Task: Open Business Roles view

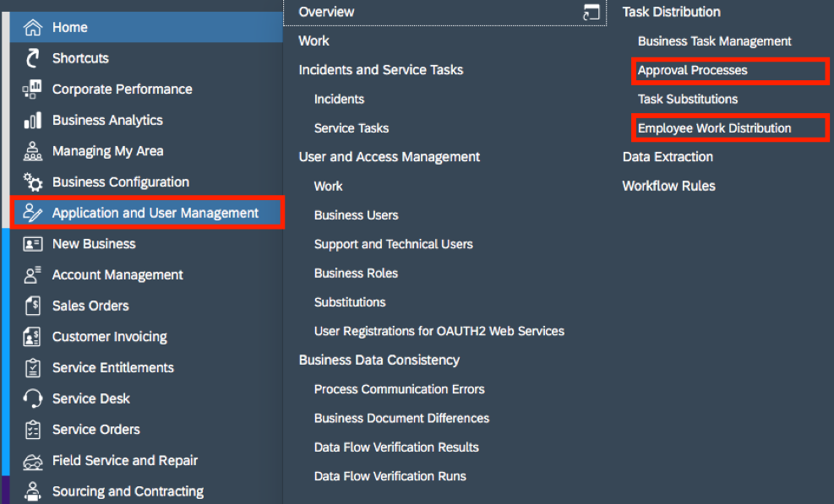Action: click(x=356, y=274)
